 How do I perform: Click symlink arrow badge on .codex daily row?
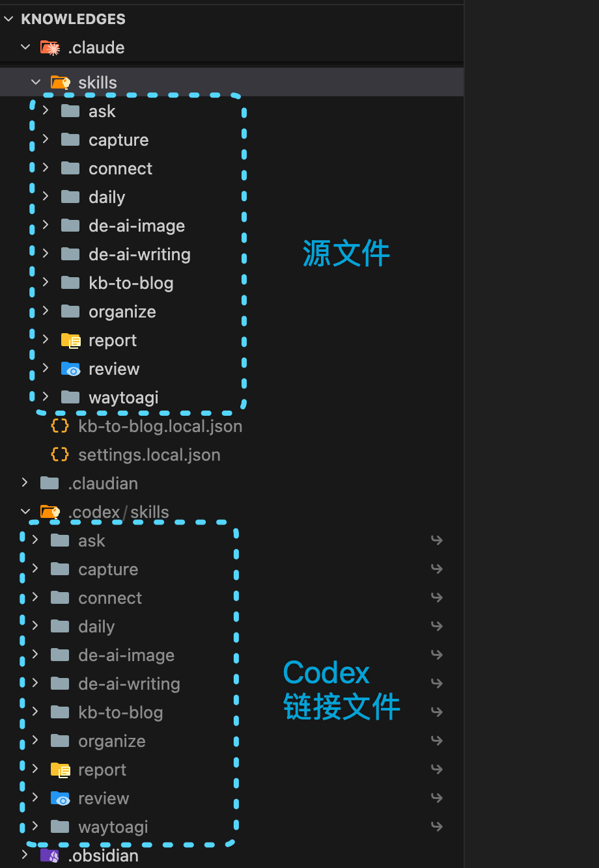[437, 626]
